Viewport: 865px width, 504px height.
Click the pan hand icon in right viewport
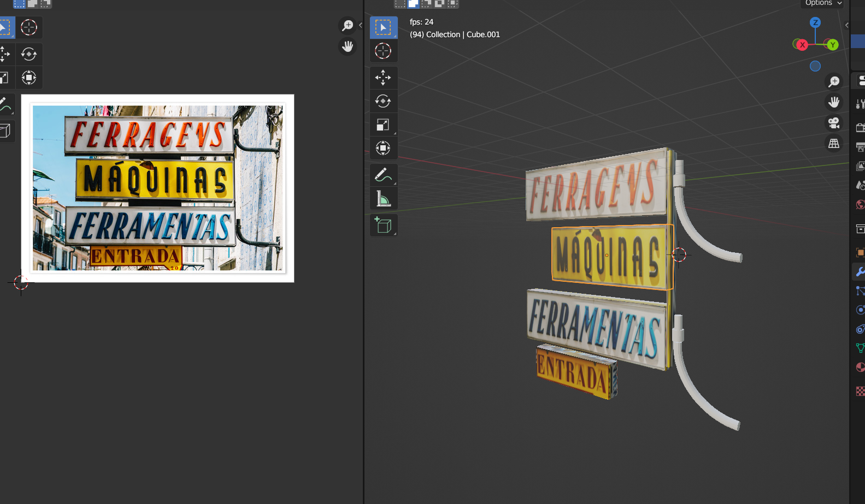(834, 102)
